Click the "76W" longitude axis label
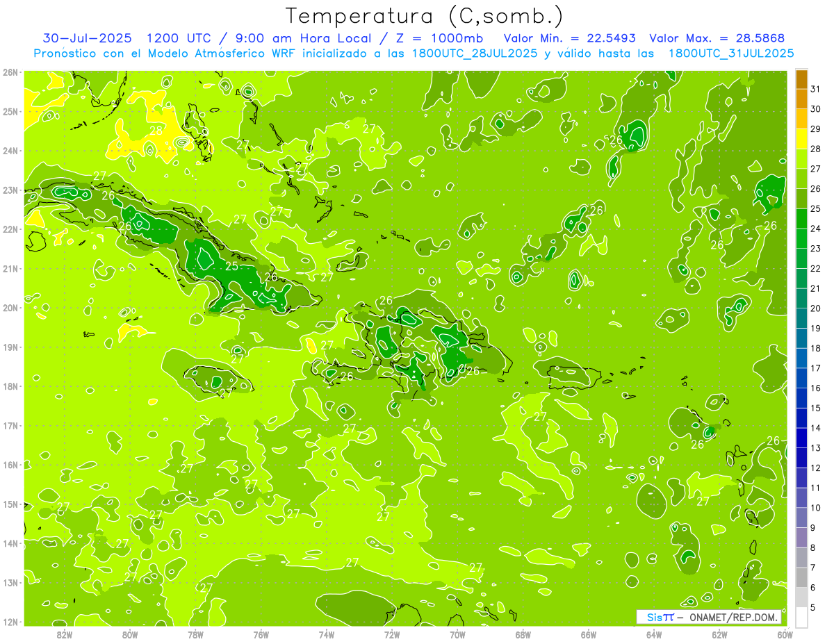The width and height of the screenshot is (834, 644). [261, 634]
